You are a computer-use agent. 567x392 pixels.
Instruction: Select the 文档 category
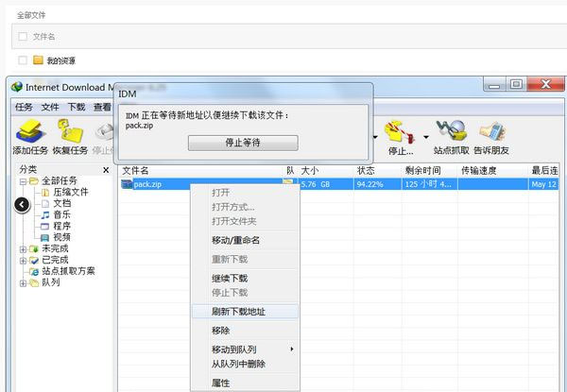pyautogui.click(x=61, y=203)
